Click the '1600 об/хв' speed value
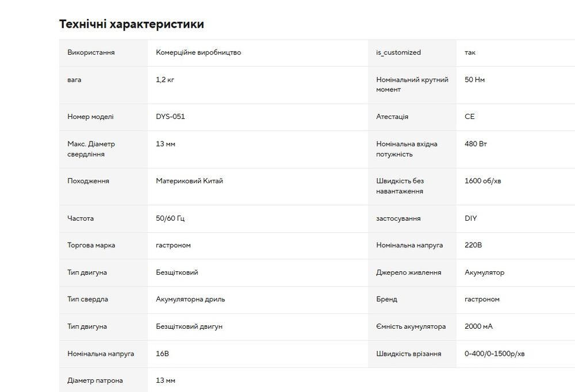The image size is (575, 392). pyautogui.click(x=482, y=181)
